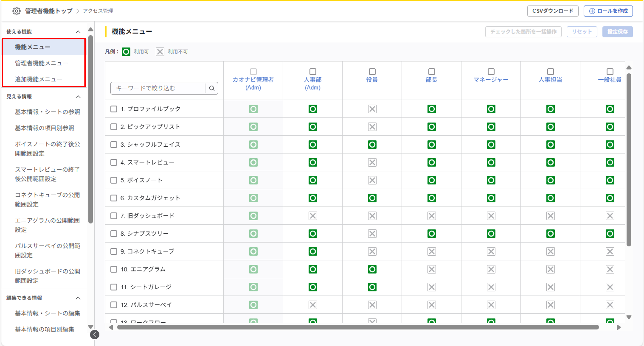Check the マネージャー column header checkbox
Screen dimensions: 644x346
(491, 72)
